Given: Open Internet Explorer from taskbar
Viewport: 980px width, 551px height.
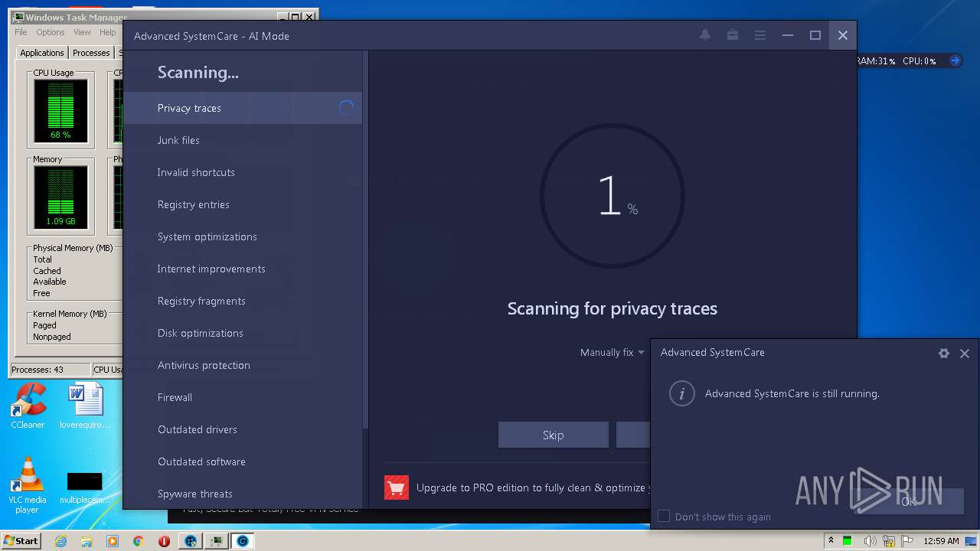Looking at the screenshot, I should click(61, 541).
